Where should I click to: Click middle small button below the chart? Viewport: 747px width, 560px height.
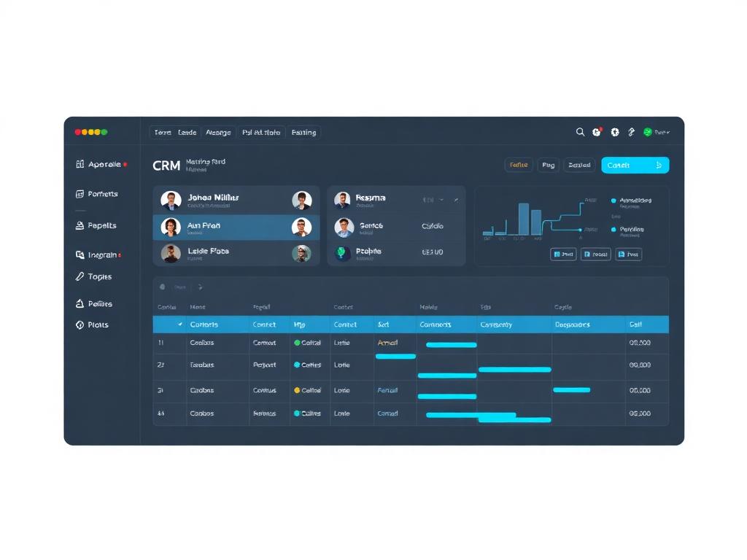click(x=595, y=254)
